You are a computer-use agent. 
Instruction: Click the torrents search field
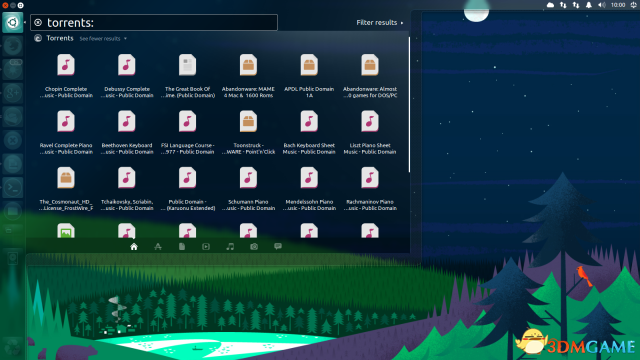[x=154, y=22]
